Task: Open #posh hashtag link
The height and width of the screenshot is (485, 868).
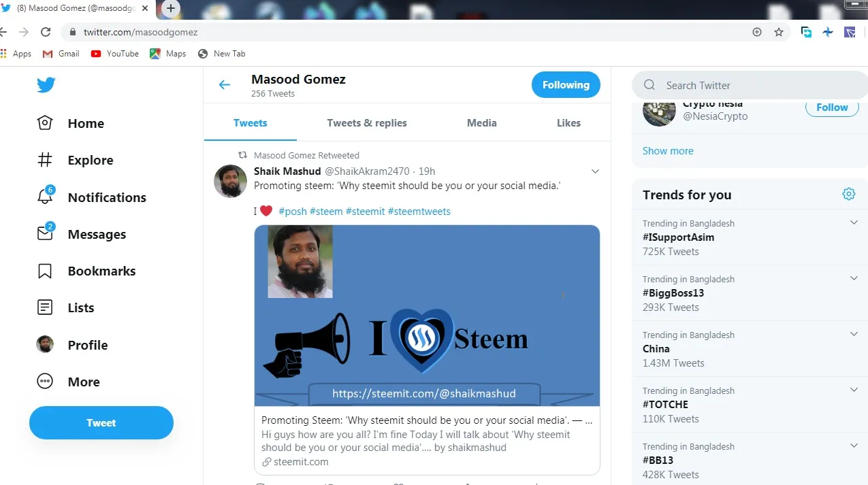Action: click(x=293, y=212)
